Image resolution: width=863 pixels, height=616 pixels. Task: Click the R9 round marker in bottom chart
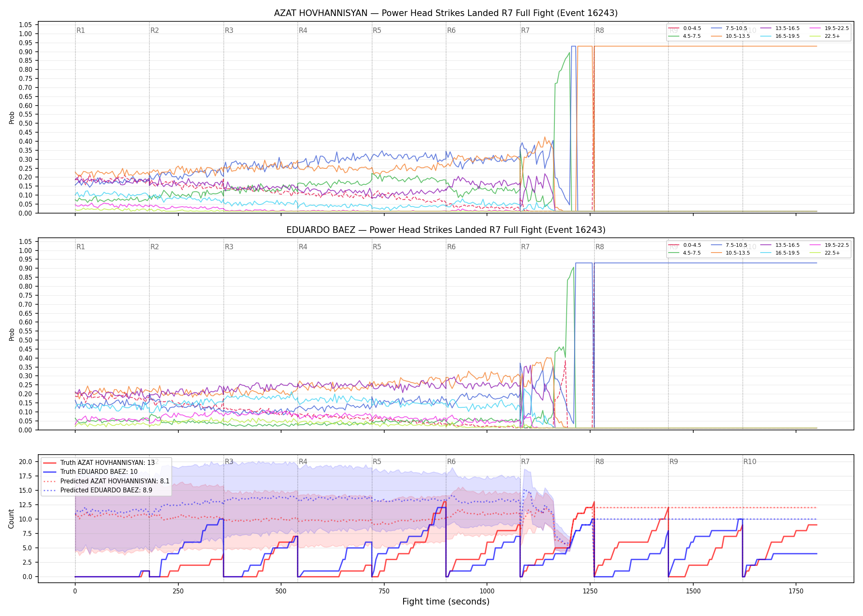[x=674, y=462]
